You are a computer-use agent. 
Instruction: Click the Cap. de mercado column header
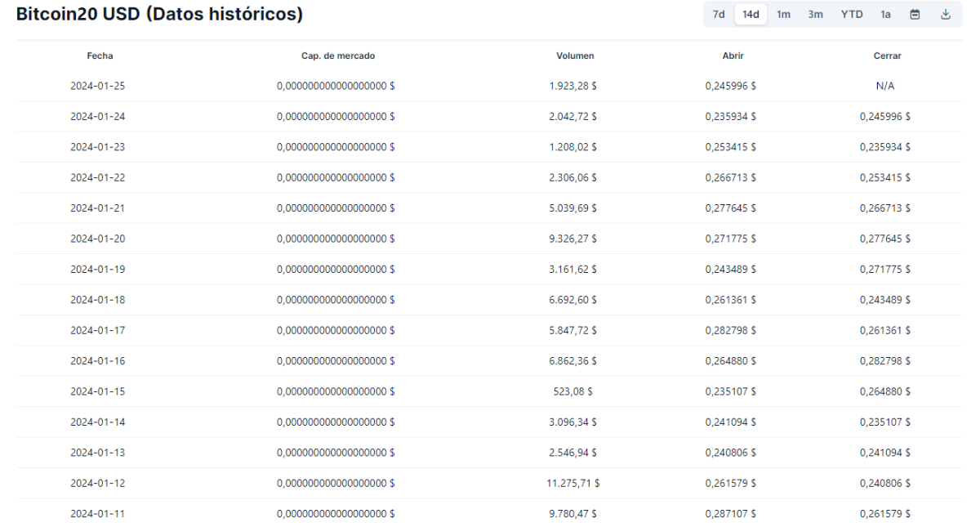point(337,56)
